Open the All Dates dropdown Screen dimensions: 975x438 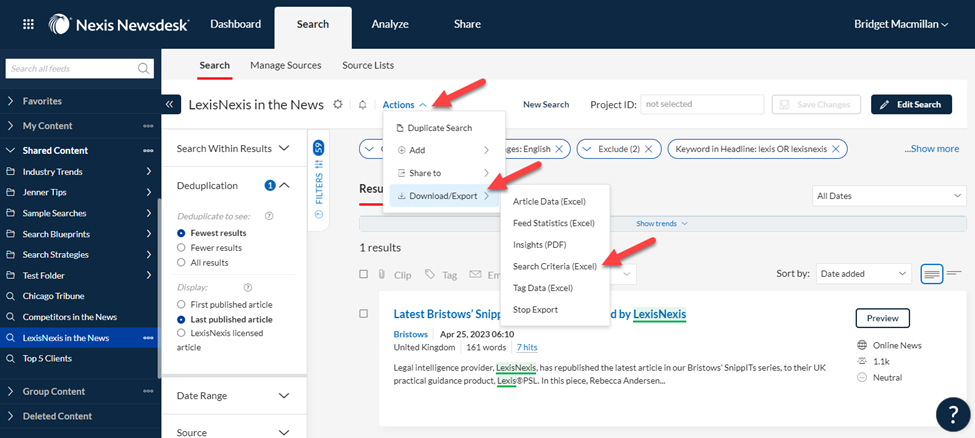889,196
